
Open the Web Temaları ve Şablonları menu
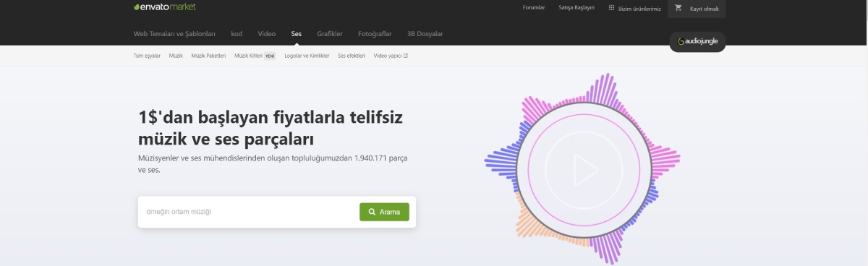tap(175, 34)
